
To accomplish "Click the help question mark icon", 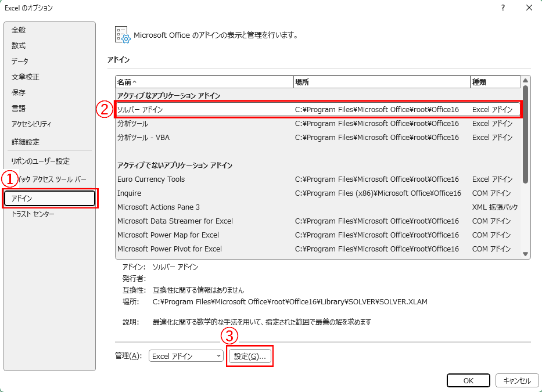I will point(502,8).
